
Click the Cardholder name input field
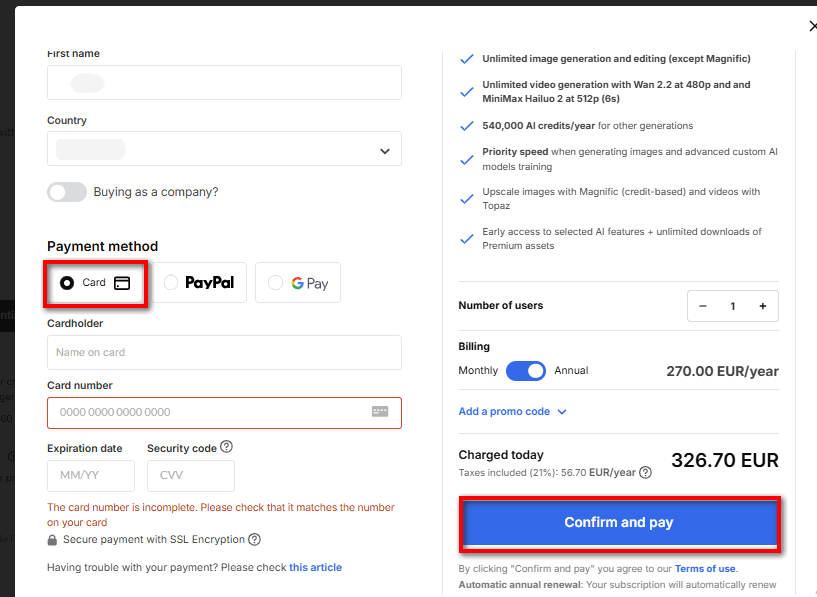pos(223,352)
